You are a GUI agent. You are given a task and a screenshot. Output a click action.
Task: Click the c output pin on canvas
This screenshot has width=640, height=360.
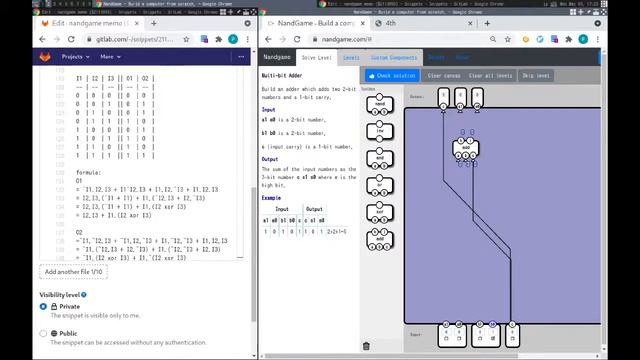pos(443,107)
